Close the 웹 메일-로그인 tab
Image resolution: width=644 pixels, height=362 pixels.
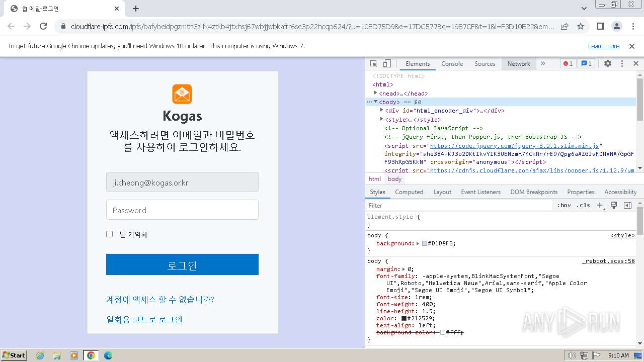pos(117,9)
